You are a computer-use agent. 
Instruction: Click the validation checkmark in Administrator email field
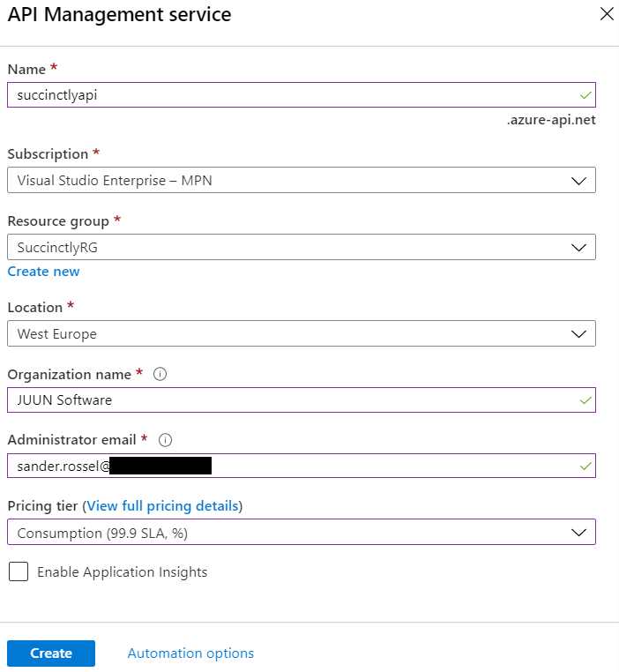(585, 466)
